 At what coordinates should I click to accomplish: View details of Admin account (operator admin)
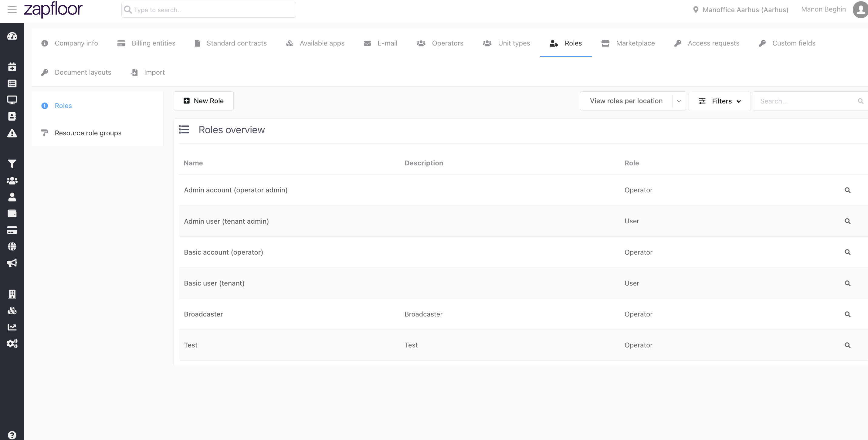click(848, 190)
